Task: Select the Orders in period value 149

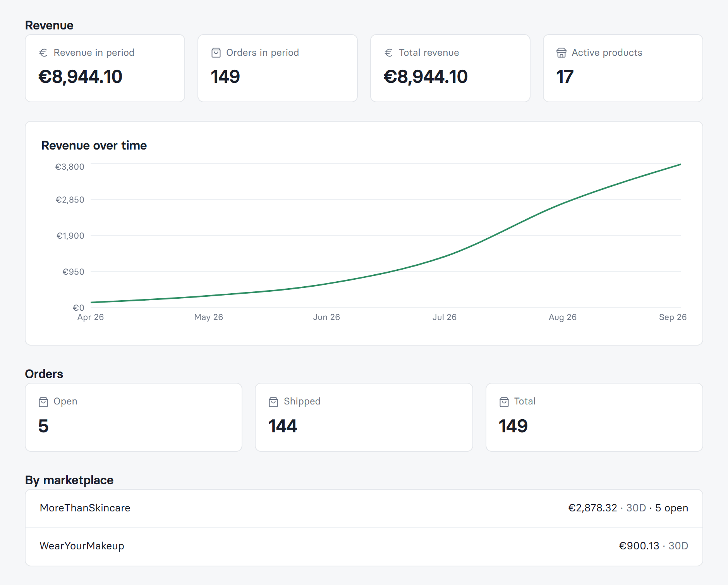Action: pos(225,77)
